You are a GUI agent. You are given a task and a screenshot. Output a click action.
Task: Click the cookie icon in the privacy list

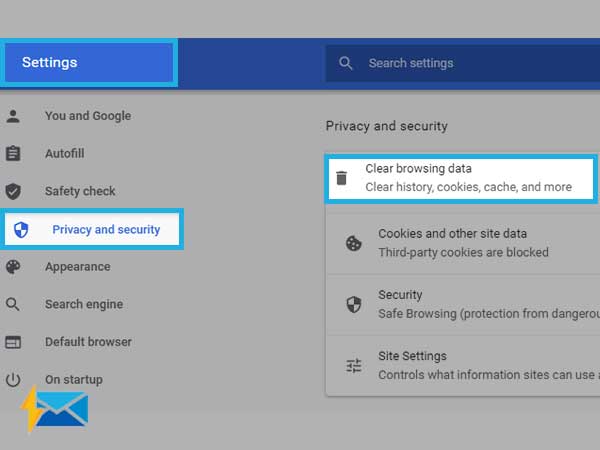(354, 243)
